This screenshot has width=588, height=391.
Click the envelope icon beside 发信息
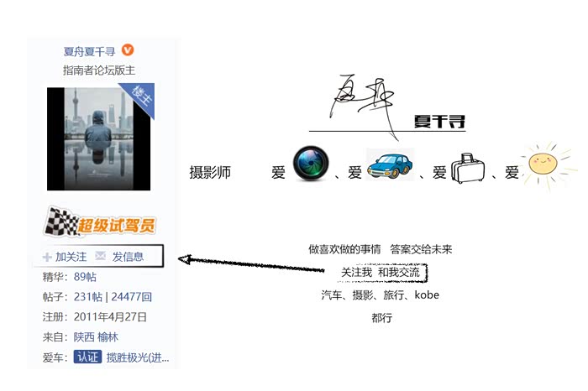coord(101,256)
